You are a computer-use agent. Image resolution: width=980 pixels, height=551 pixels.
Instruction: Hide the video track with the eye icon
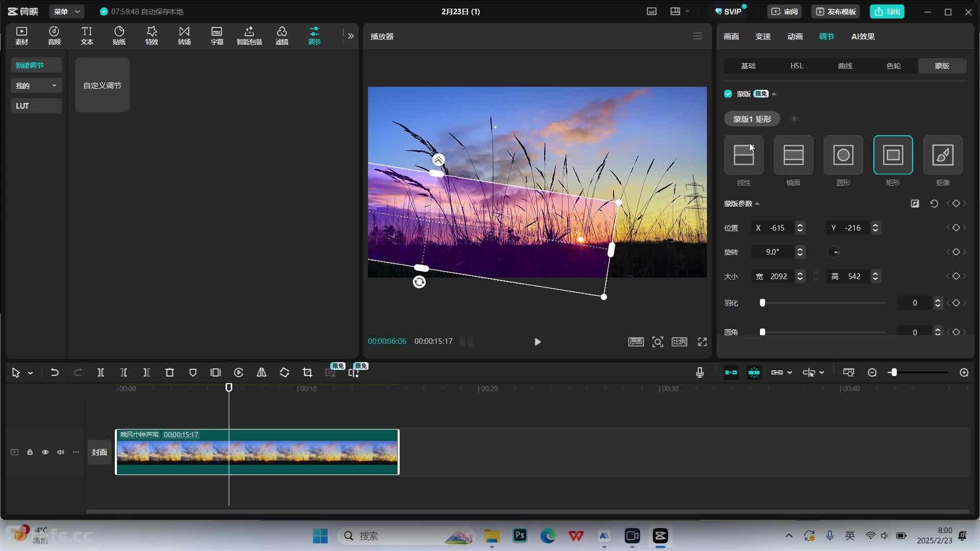pos(45,452)
